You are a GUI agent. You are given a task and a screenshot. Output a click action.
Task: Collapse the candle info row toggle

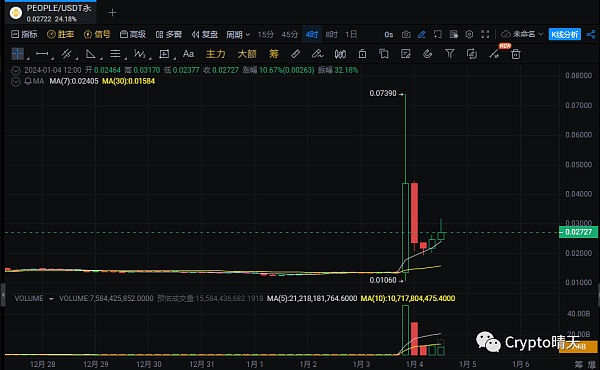[x=16, y=70]
